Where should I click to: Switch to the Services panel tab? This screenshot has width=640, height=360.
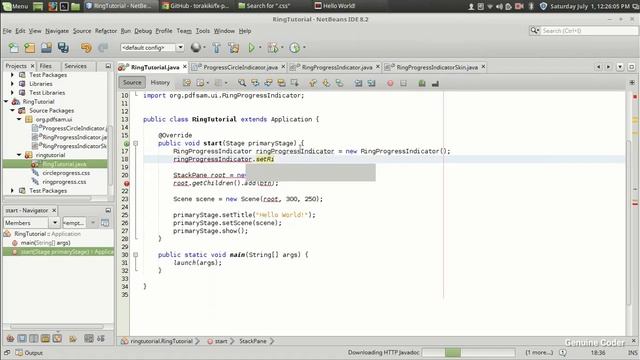pyautogui.click(x=76, y=66)
